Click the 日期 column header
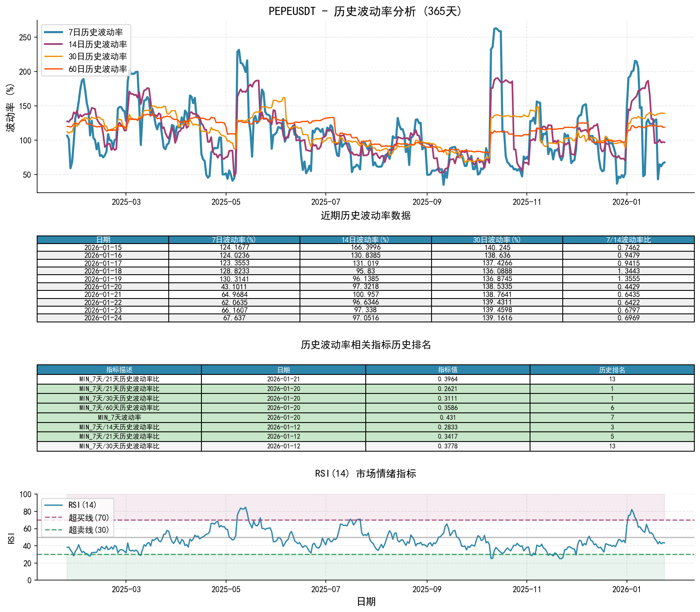The width and height of the screenshot is (700, 612). (x=103, y=240)
